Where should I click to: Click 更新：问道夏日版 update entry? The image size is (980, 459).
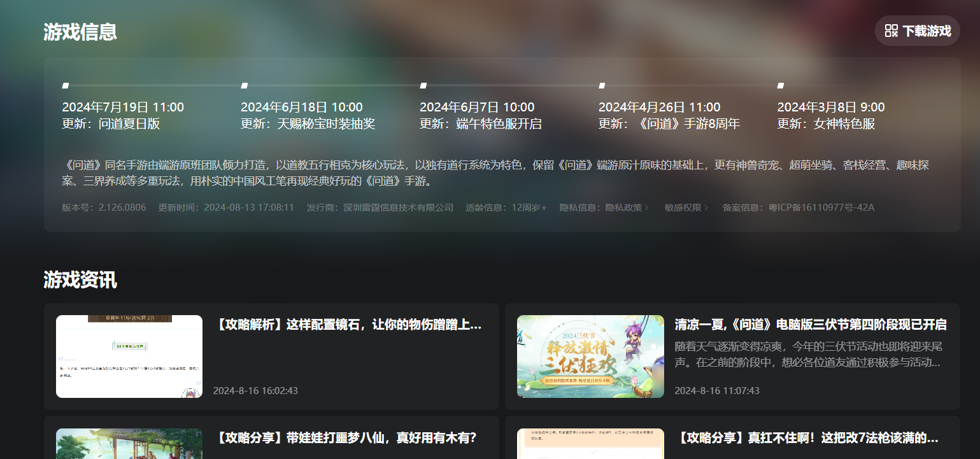coord(111,124)
